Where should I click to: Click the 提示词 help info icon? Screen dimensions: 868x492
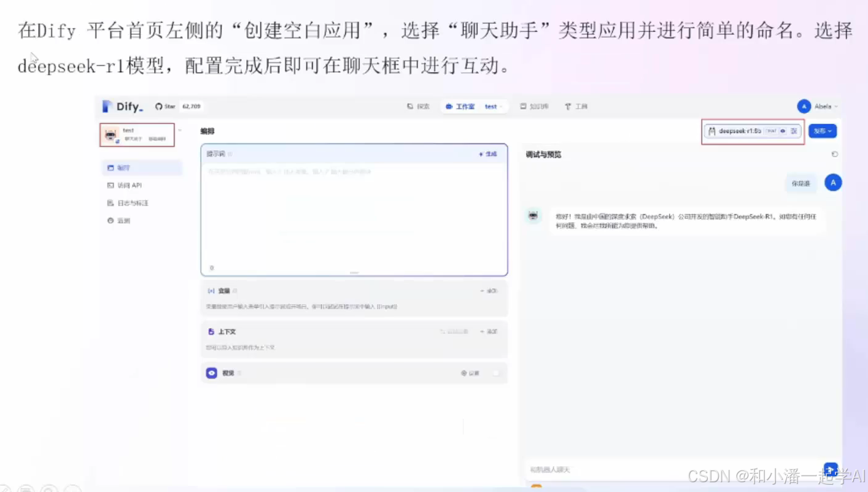coord(231,155)
